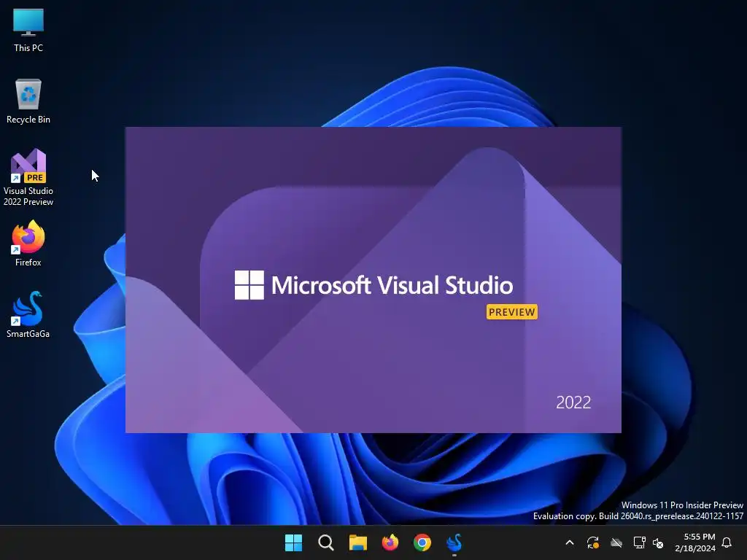Open network status tray icon

pyautogui.click(x=639, y=542)
